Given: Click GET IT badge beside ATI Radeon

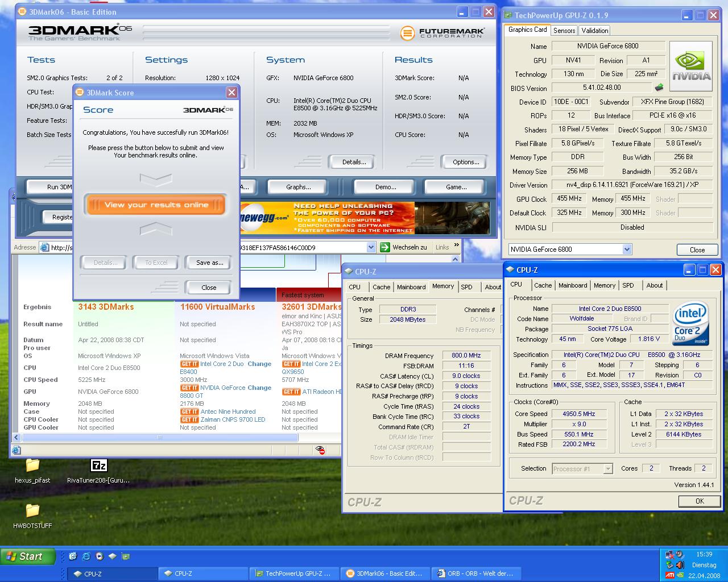Looking at the screenshot, I should click(291, 392).
